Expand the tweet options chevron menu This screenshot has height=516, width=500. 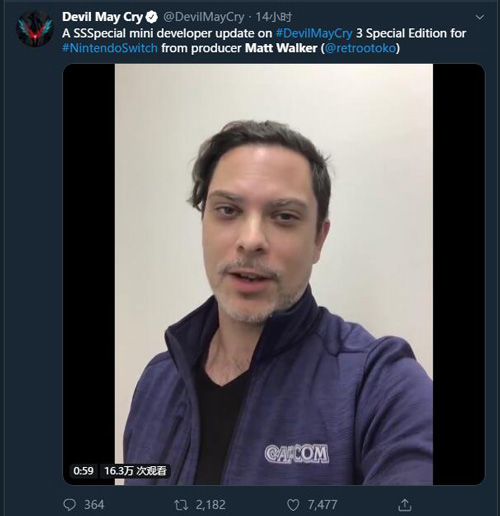pos(480,17)
